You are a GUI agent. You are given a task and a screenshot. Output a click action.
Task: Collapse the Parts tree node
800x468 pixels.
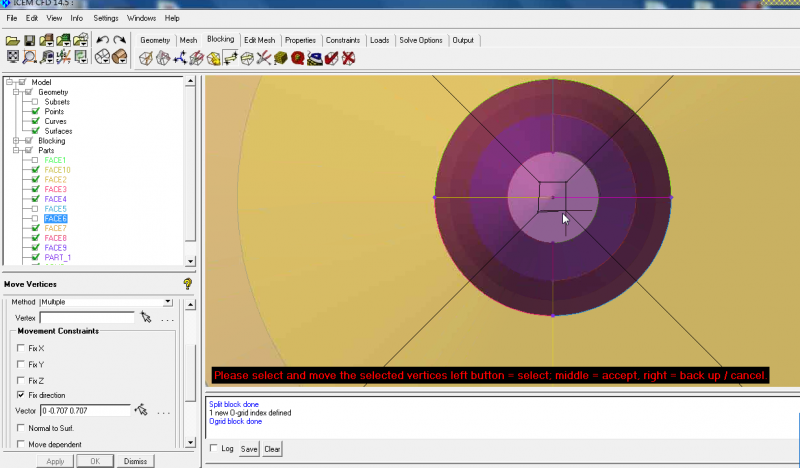[x=16, y=151]
